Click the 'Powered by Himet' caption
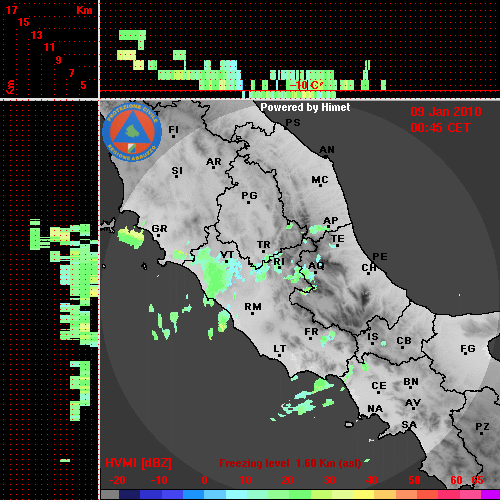Viewport: 500px width, 500px height. pyautogui.click(x=305, y=107)
